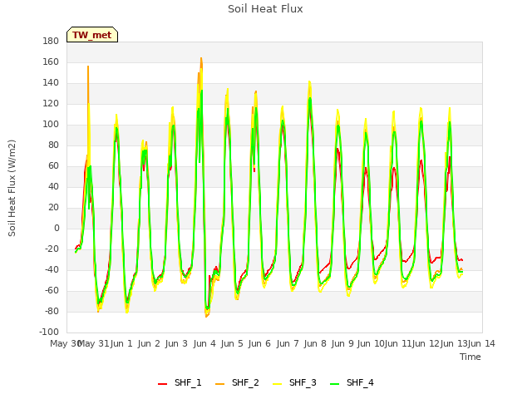Screen dimensions: 532x399
Task: Toggle SHF_2 series in legend
Action: [237, 382]
